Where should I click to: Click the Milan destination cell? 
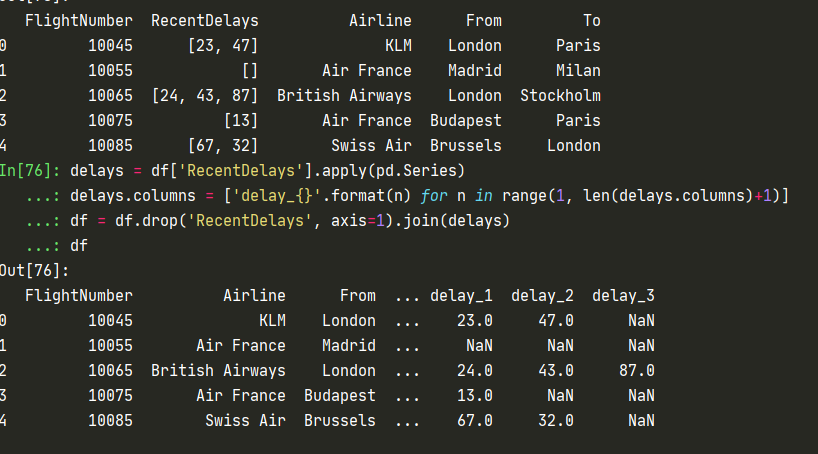(x=578, y=70)
